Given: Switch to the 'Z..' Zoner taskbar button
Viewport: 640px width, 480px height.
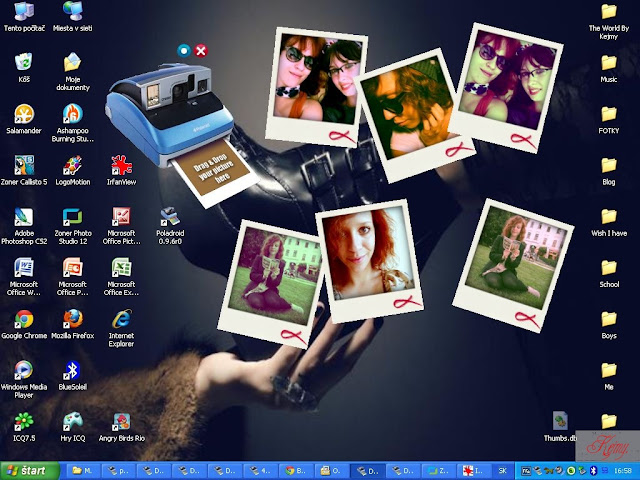Looking at the screenshot, I should [438, 471].
